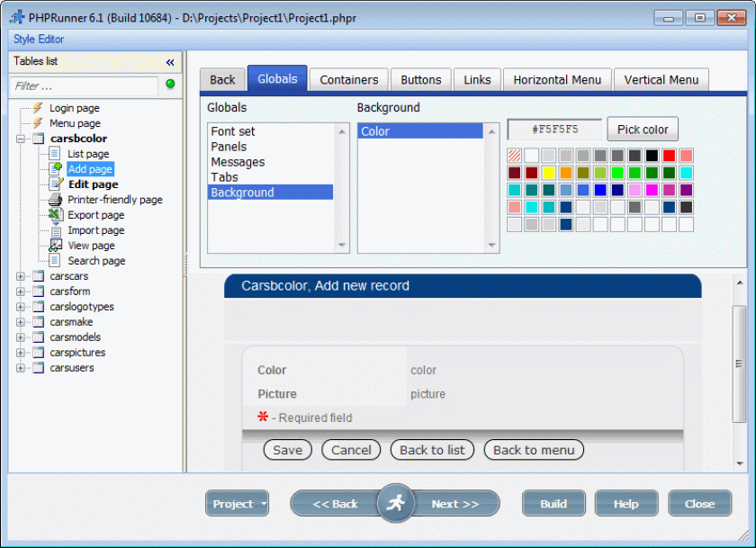The height and width of the screenshot is (548, 756).
Task: Switch to the Buttons tab
Action: coord(421,79)
